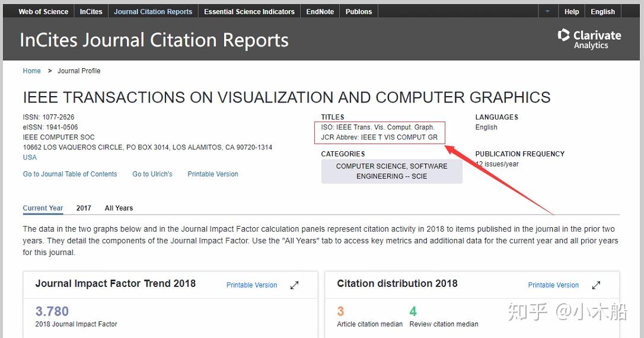The height and width of the screenshot is (338, 644).
Task: Click the journal title heading
Action: pos(286,97)
